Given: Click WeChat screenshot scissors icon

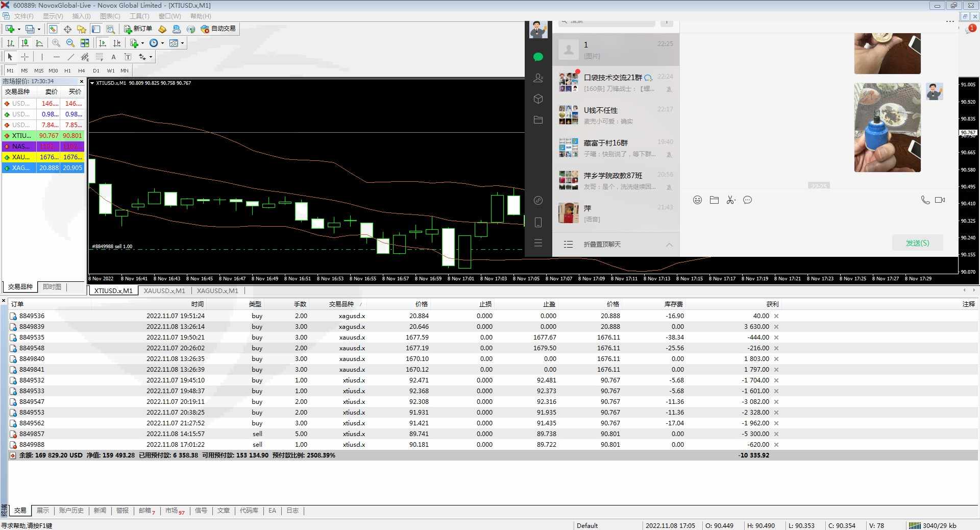Looking at the screenshot, I should [x=731, y=200].
